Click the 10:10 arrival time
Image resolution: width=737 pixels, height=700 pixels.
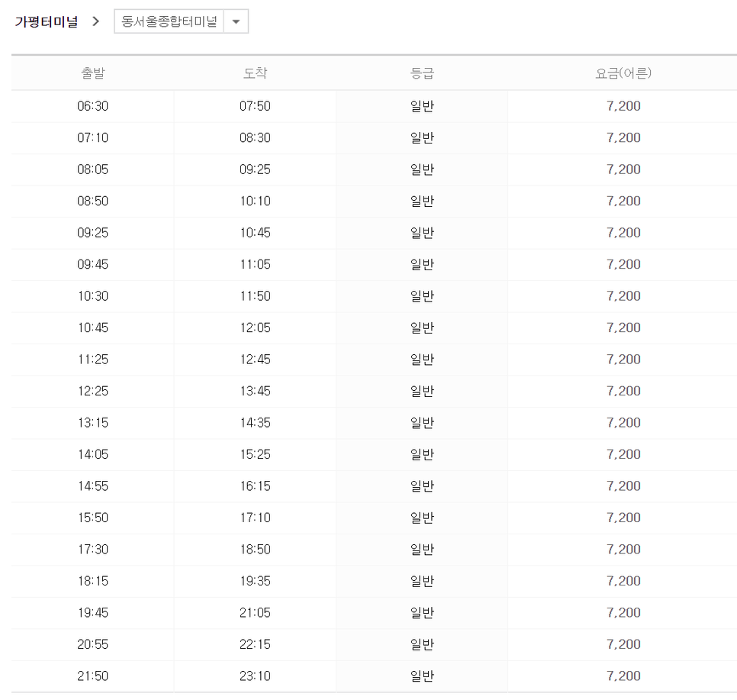point(256,201)
